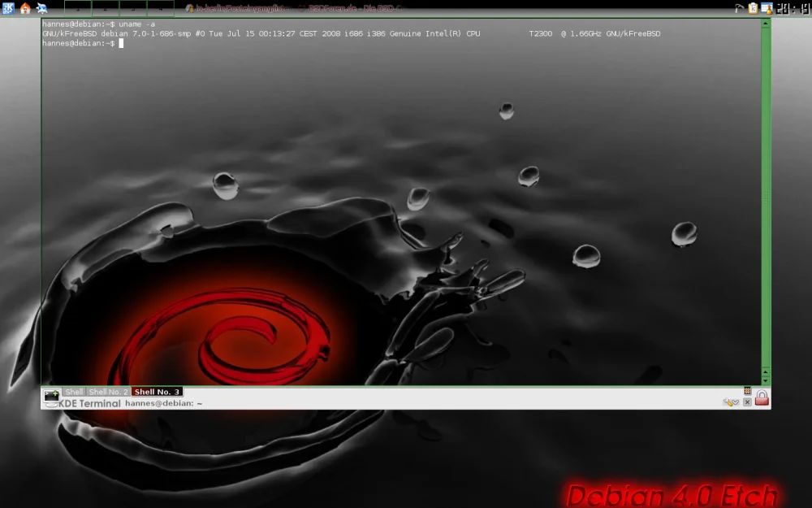
Task: Switch to virtual desktop 2
Action: pyautogui.click(x=106, y=8)
